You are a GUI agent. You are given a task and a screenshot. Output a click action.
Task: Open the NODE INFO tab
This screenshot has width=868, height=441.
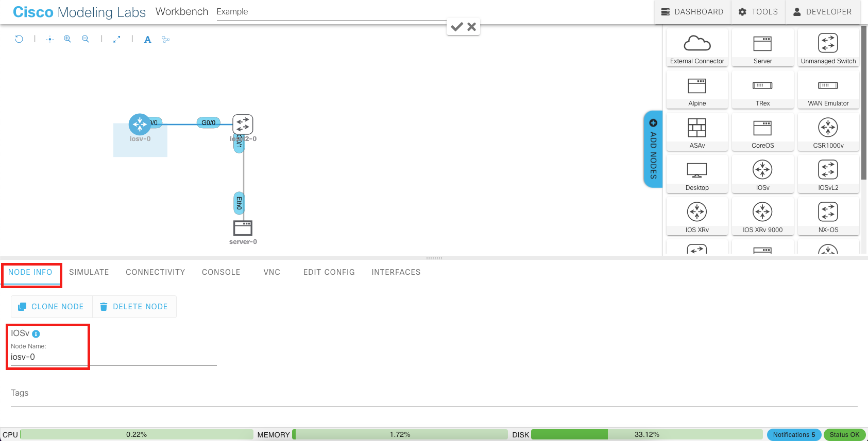pos(30,272)
